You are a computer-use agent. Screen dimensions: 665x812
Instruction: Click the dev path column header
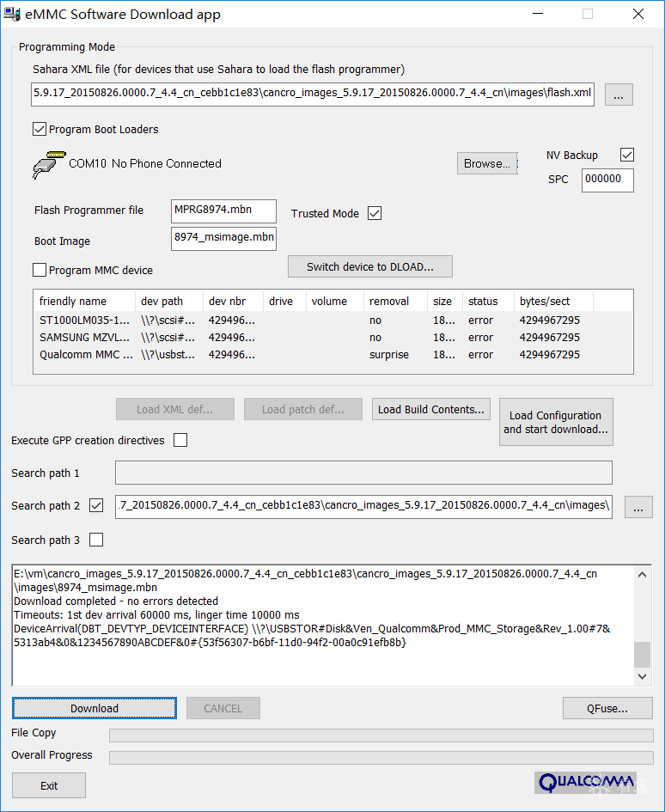[169, 301]
